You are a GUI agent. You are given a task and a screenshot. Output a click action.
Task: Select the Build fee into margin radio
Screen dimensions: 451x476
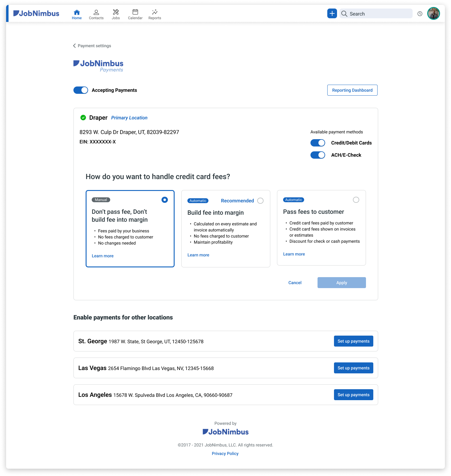tap(260, 201)
